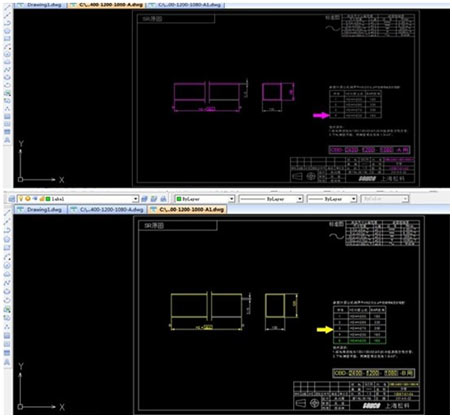Screen dimensions: 452x417
Task: Select the yellow arrow in lower drawing
Action: tap(324, 330)
